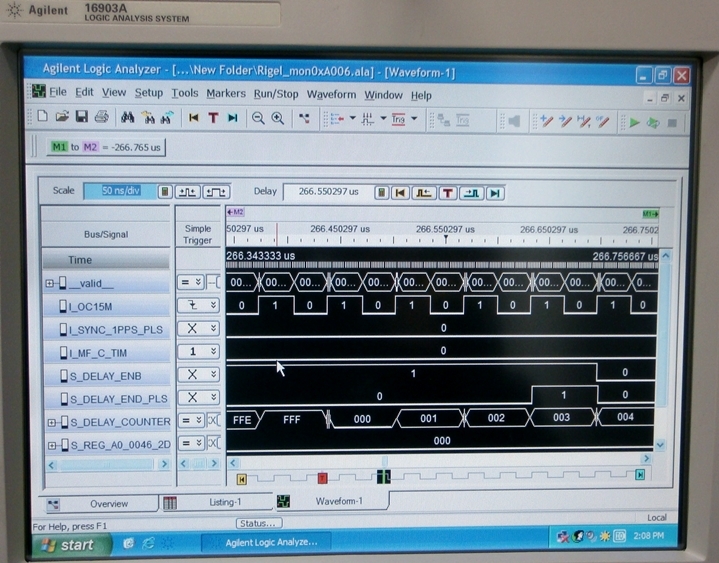
Task: Click the scale zoom-in pulse button
Action: coord(187,192)
